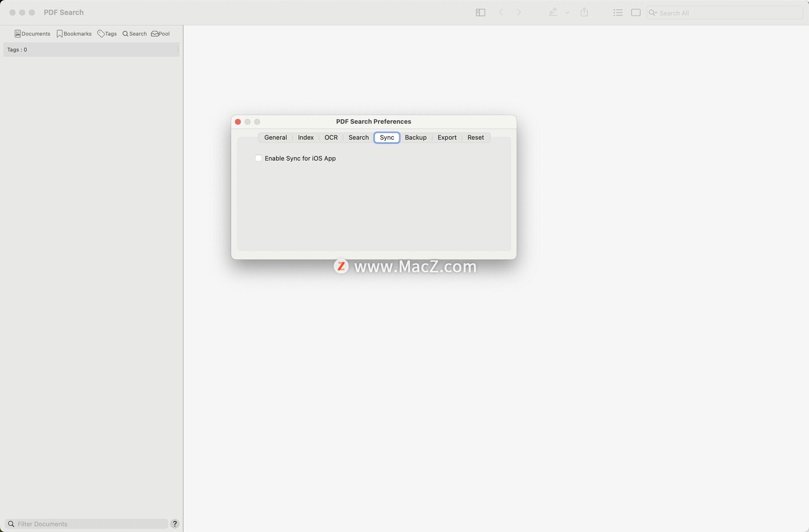Go forward with the right chevron
809x532 pixels.
(519, 13)
